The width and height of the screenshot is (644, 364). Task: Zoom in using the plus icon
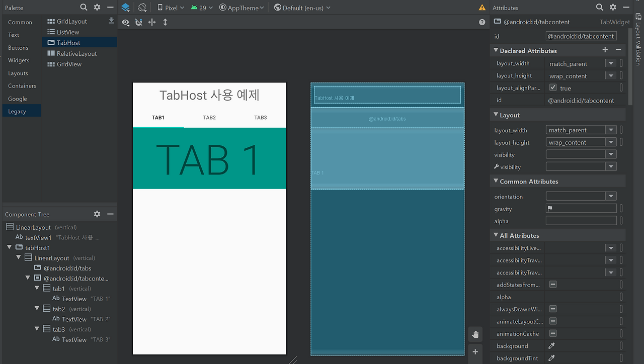coord(475,352)
